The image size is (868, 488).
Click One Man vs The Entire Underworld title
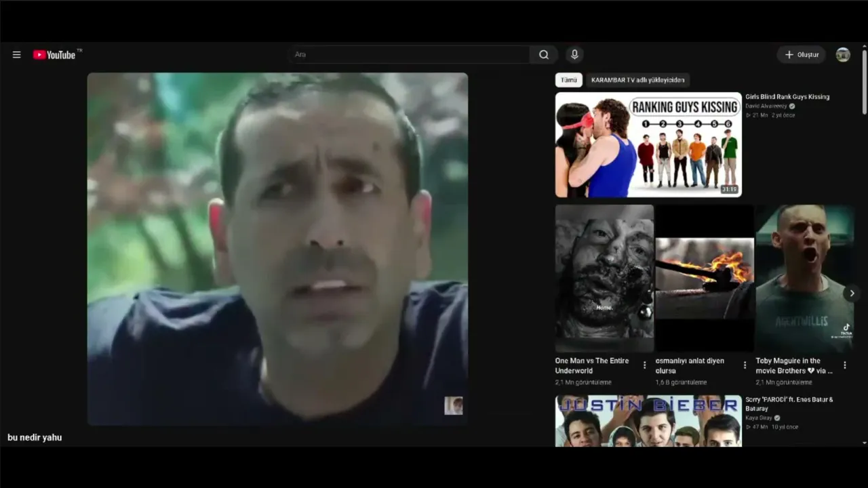click(592, 366)
